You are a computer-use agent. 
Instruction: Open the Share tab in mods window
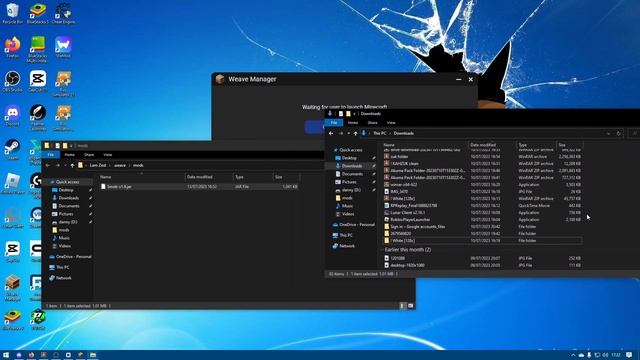coord(89,155)
